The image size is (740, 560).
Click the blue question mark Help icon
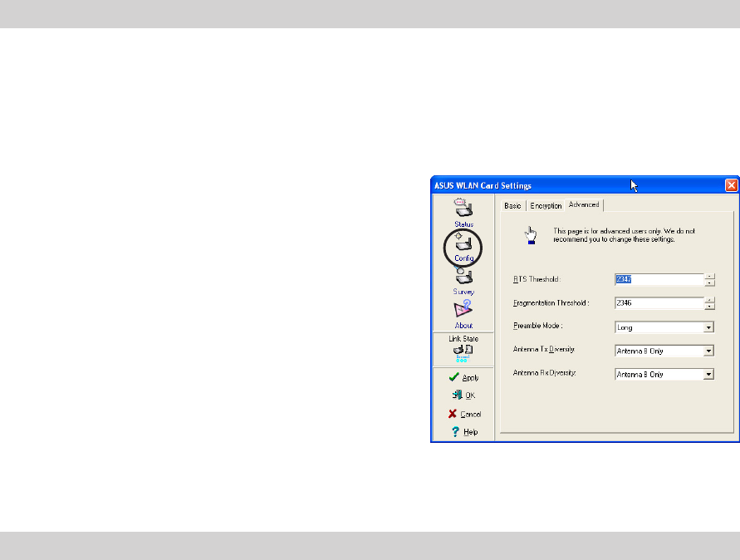pos(455,431)
